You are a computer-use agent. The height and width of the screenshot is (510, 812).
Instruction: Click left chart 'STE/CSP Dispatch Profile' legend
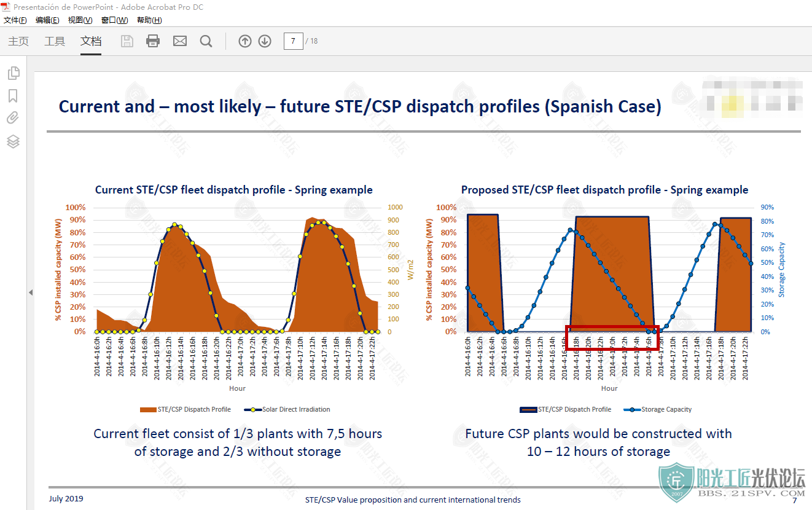coord(194,409)
